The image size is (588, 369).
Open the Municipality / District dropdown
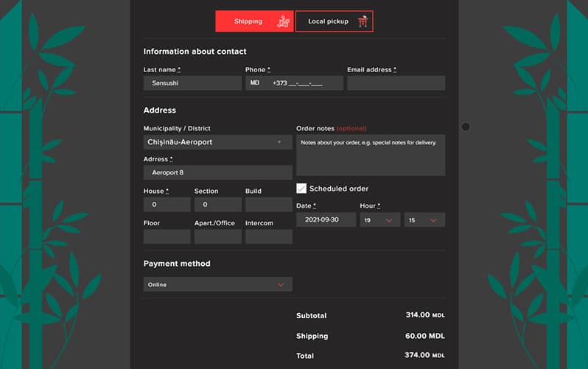coord(218,142)
